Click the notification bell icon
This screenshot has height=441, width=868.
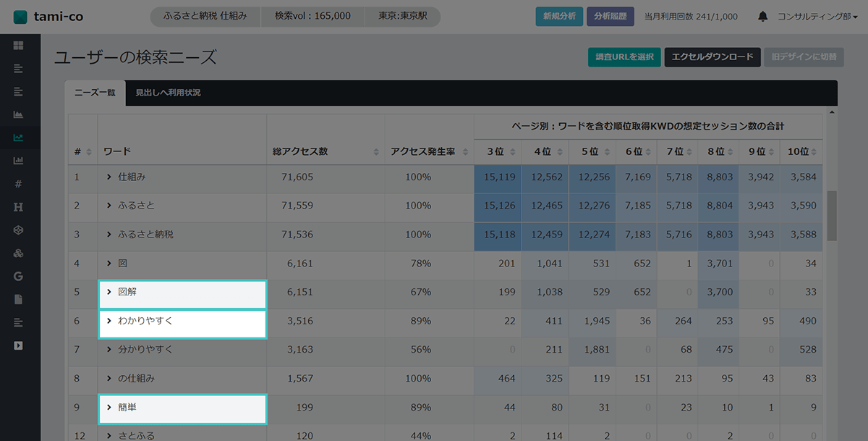click(762, 17)
